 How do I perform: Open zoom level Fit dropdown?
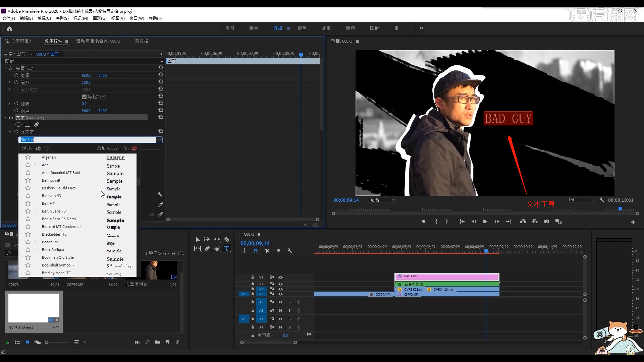tap(382, 200)
